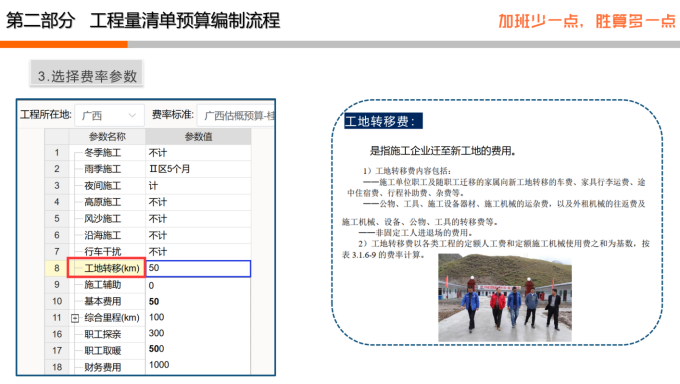Click the 夜间施工 value cell 计
Viewport: 680px width, 384px height.
(198, 186)
